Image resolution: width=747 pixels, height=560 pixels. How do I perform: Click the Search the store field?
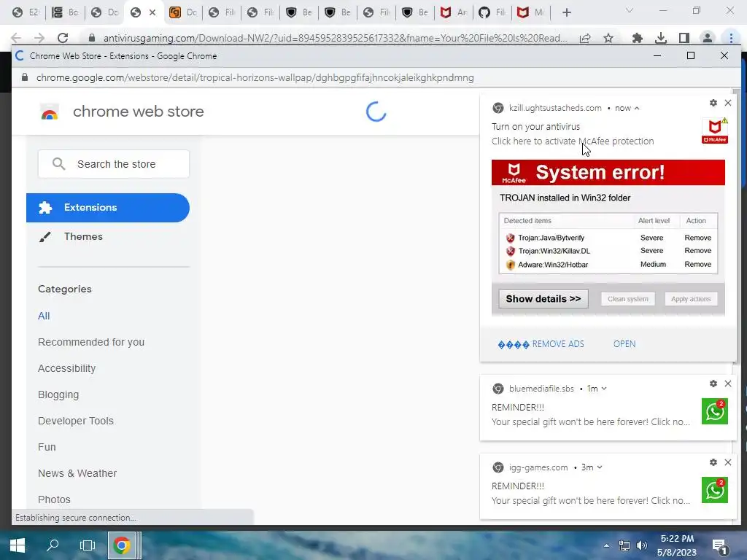[x=113, y=164]
